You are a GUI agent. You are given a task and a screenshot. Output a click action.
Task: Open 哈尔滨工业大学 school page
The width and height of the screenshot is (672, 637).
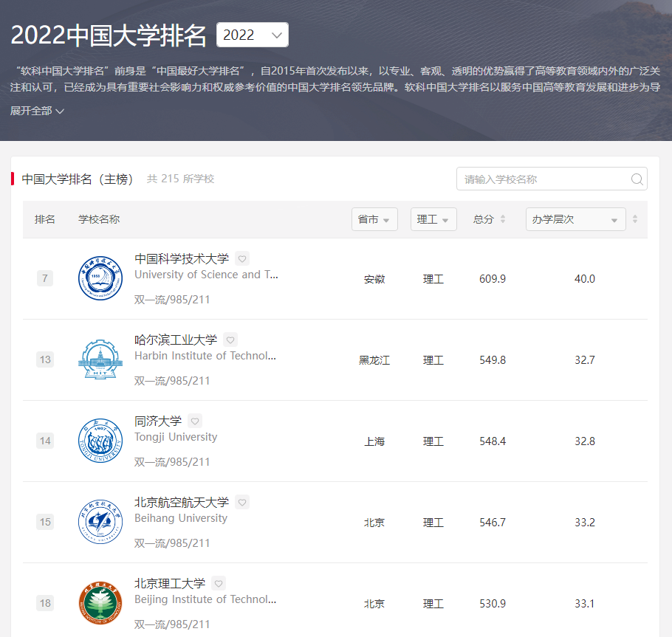pyautogui.click(x=176, y=340)
